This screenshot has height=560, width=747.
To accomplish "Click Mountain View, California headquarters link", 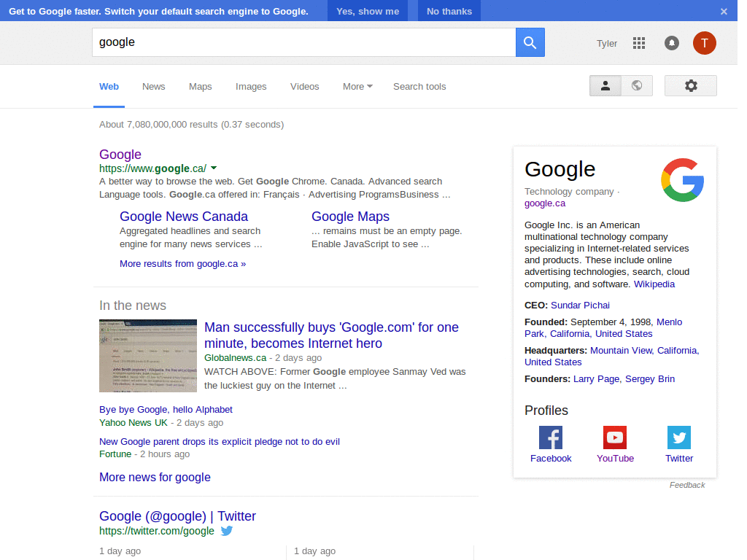I will point(612,356).
